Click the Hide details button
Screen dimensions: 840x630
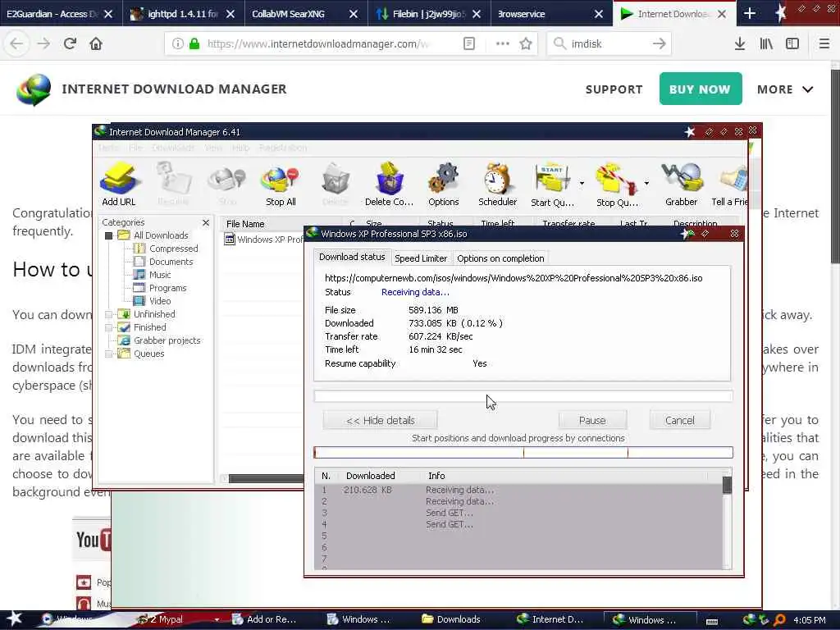[381, 421]
